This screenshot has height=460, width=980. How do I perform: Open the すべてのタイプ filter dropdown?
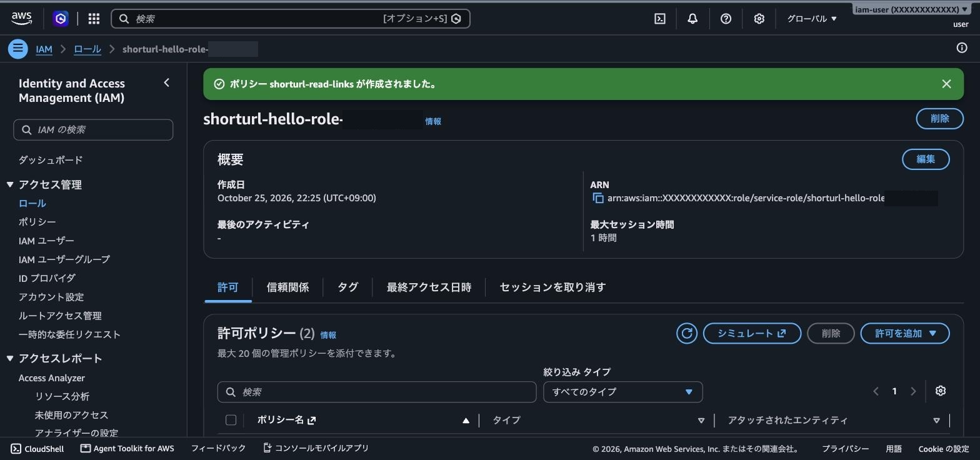click(622, 392)
